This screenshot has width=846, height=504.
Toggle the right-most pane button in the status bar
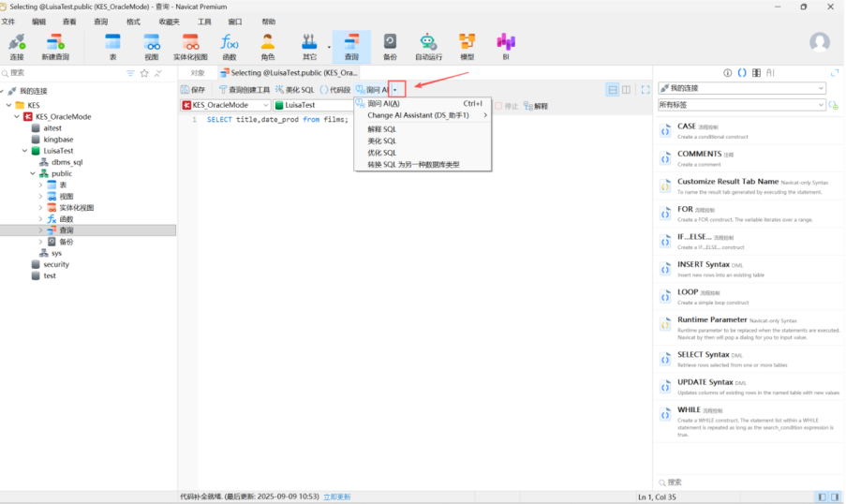[835, 497]
